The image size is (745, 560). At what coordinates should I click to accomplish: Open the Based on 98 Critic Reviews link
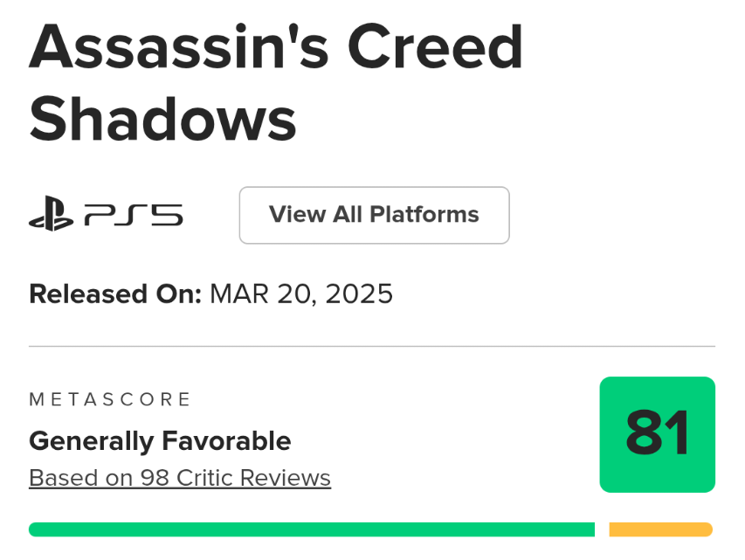click(x=180, y=478)
